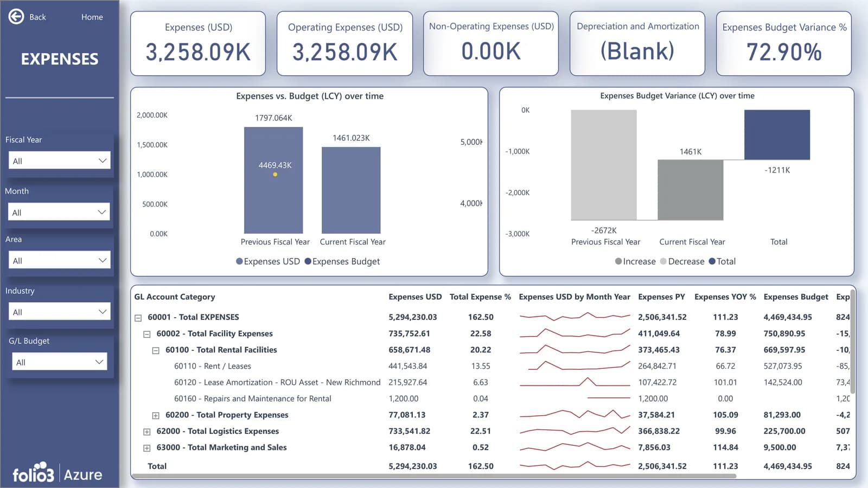Click the table's vertical scrollbar
The image size is (868, 488).
pos(853,342)
